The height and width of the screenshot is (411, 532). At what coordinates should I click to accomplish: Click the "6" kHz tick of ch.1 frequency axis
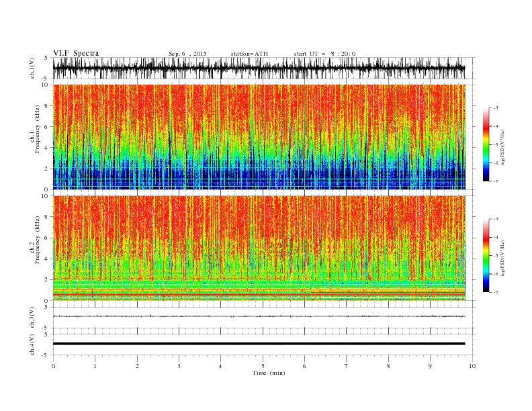coord(47,127)
